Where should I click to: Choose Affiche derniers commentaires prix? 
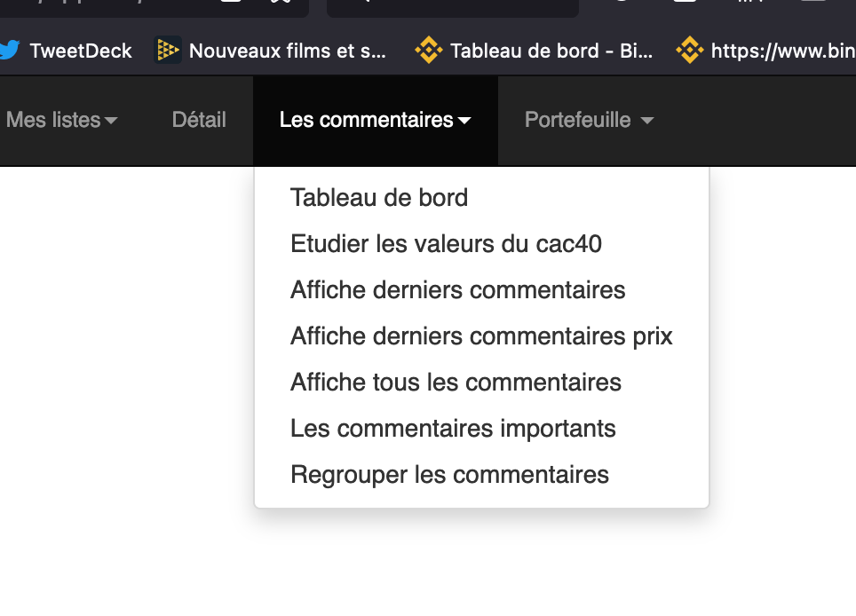(481, 336)
